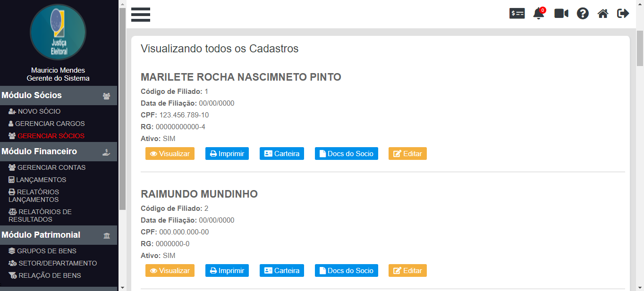The width and height of the screenshot is (644, 291).
Task: Open Docs do Socio for Raimundo Mundinho
Action: coord(347,271)
